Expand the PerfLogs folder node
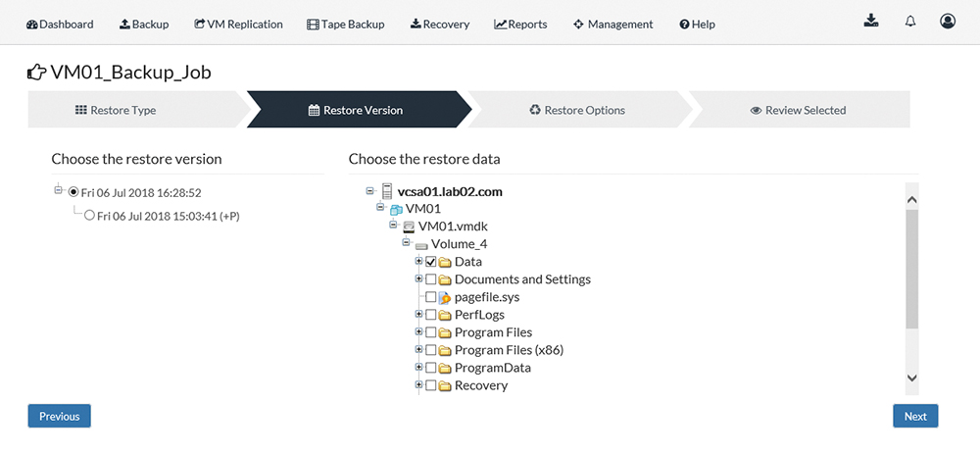 (418, 314)
